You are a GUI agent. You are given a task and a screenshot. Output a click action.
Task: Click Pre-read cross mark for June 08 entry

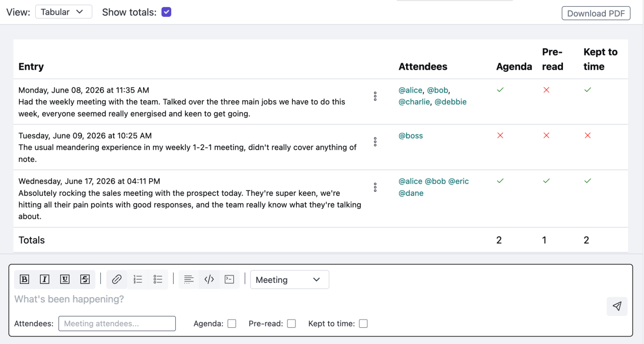click(x=547, y=90)
